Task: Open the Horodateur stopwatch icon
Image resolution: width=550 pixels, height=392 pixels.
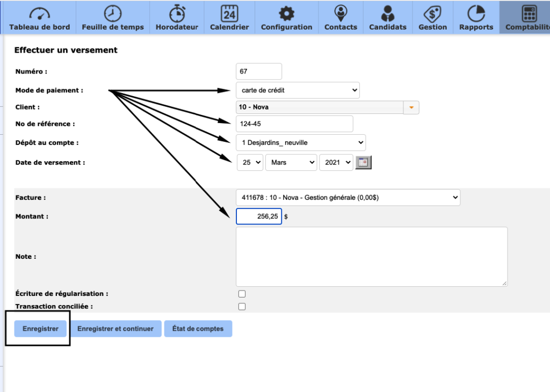Action: [x=177, y=13]
